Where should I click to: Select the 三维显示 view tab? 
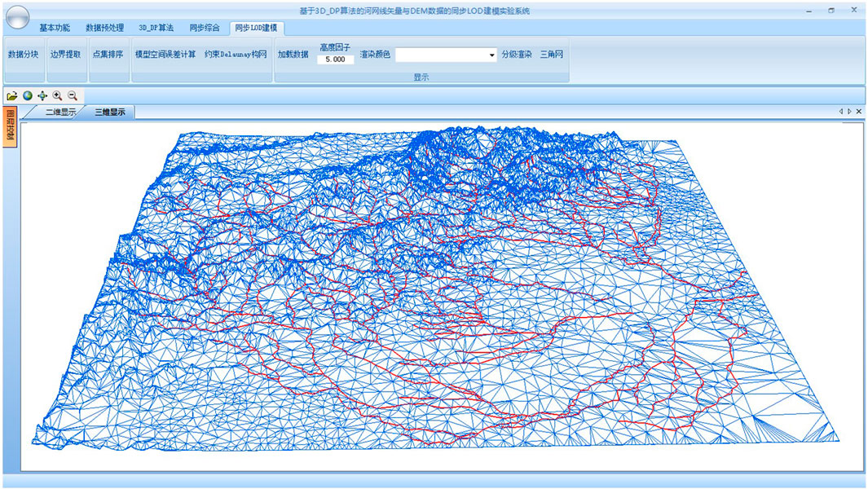click(109, 112)
